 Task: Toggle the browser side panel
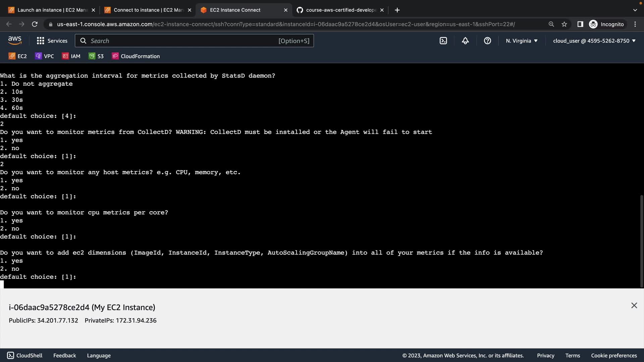(580, 24)
